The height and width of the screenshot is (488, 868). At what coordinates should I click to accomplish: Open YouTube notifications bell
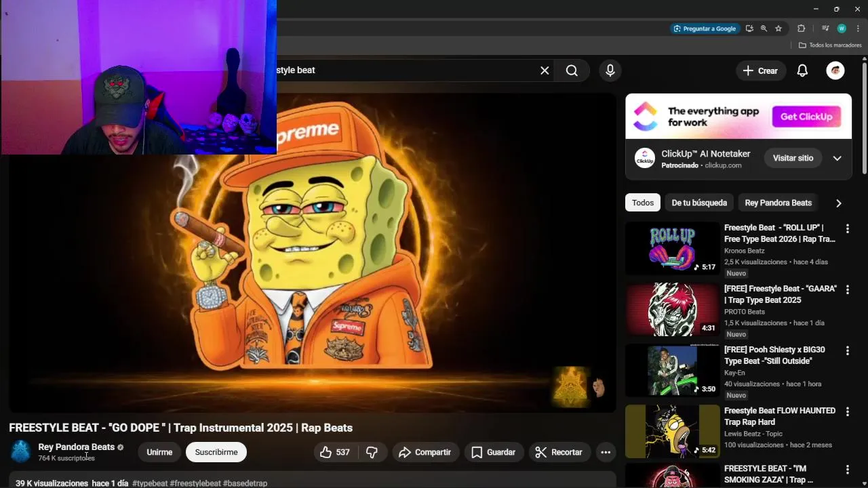coord(802,70)
